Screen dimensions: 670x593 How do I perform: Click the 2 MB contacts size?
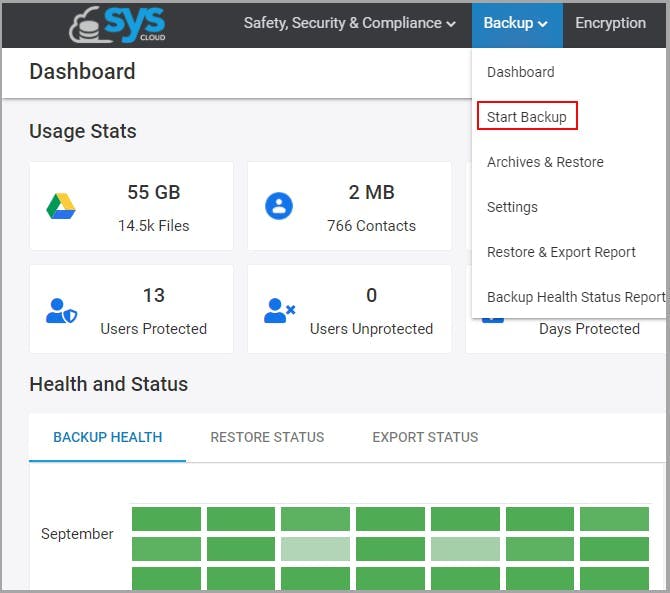[x=371, y=192]
